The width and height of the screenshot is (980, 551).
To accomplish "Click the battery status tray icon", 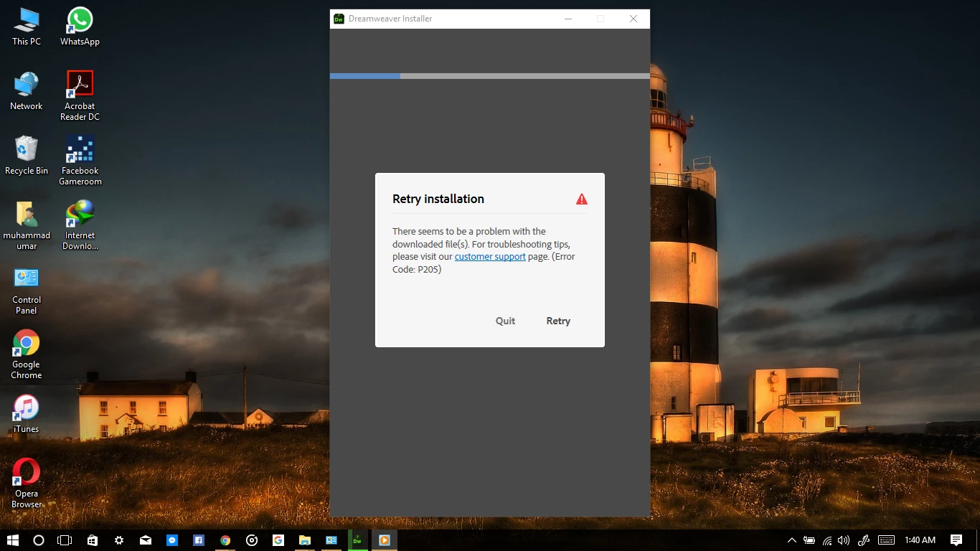I will click(x=809, y=540).
